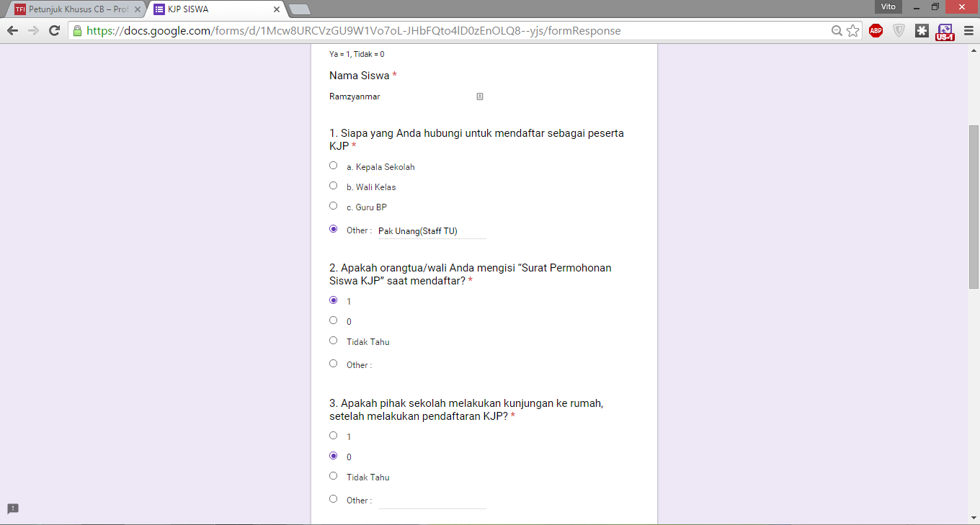Click the browser back arrow

[x=12, y=31]
